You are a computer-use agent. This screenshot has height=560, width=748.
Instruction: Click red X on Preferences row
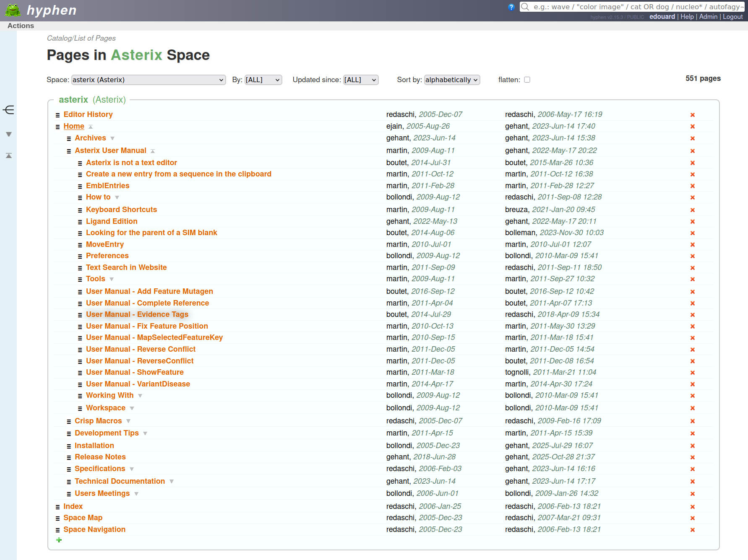(x=693, y=256)
